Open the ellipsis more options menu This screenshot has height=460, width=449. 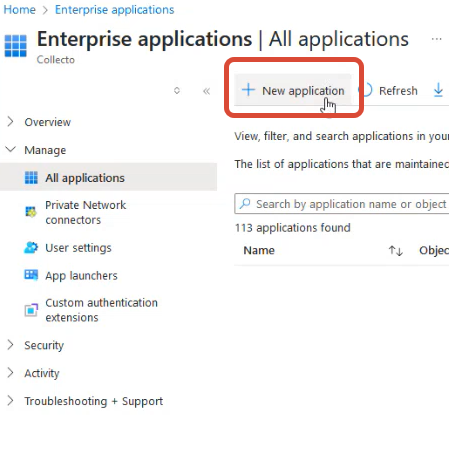(436, 39)
